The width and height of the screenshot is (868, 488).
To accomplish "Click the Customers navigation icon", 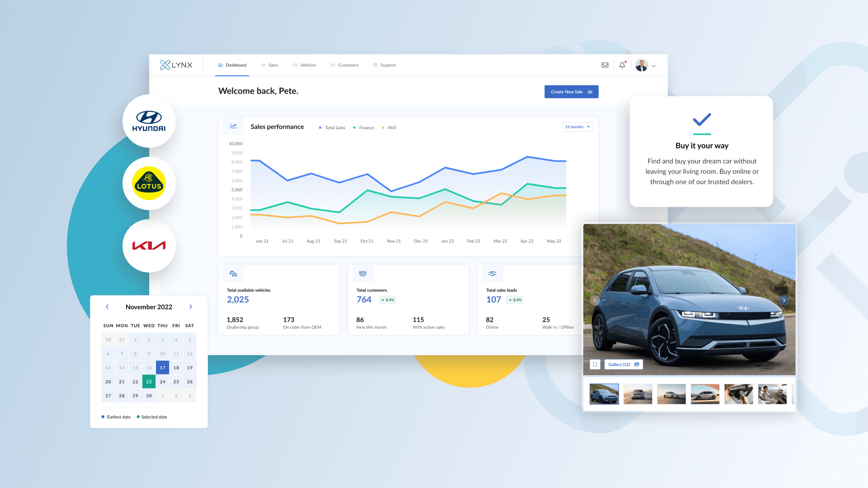I will pos(333,65).
